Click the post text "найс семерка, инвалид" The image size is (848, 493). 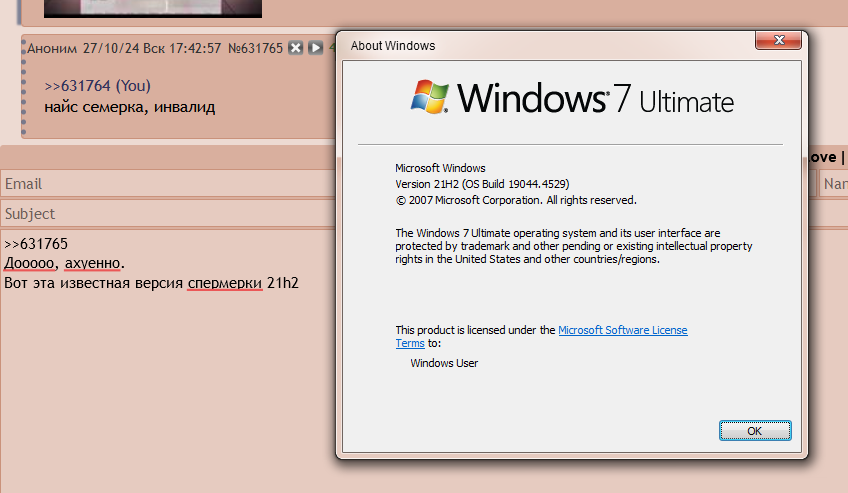tap(130, 107)
